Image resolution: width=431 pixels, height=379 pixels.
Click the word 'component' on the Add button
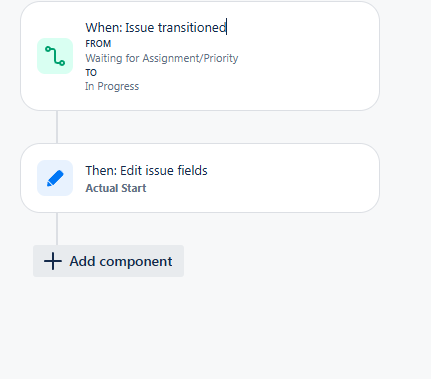point(136,262)
